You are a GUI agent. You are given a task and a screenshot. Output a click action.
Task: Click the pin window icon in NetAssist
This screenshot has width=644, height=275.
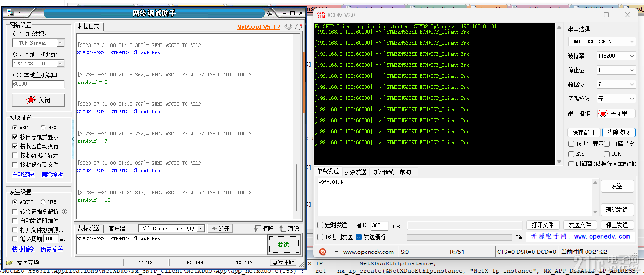tap(270, 13)
